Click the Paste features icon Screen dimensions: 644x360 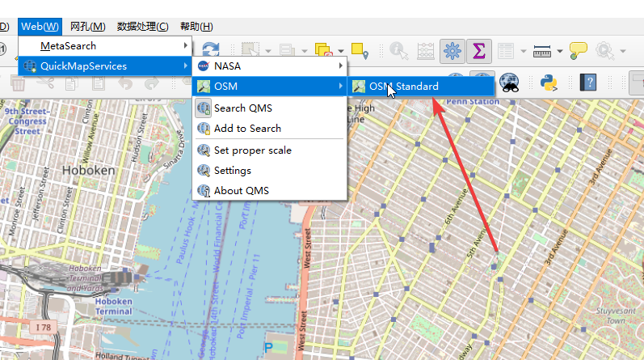(98, 83)
